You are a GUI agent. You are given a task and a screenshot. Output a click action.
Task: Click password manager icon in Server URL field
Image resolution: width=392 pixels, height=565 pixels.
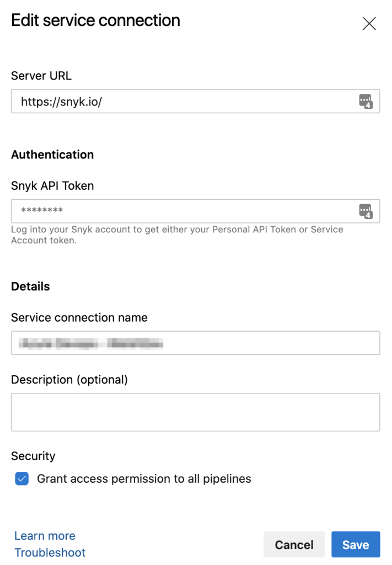[366, 102]
